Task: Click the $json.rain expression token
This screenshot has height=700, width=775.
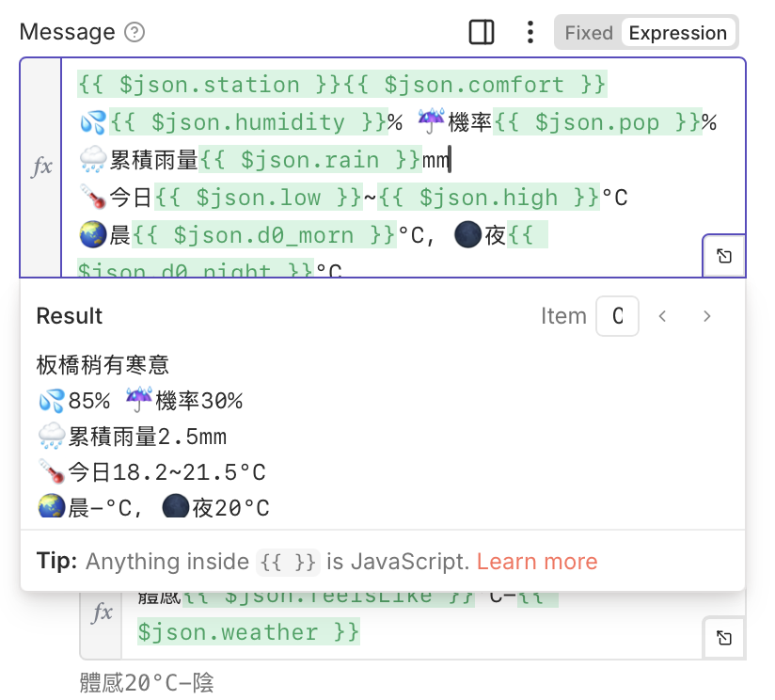Action: (x=308, y=160)
